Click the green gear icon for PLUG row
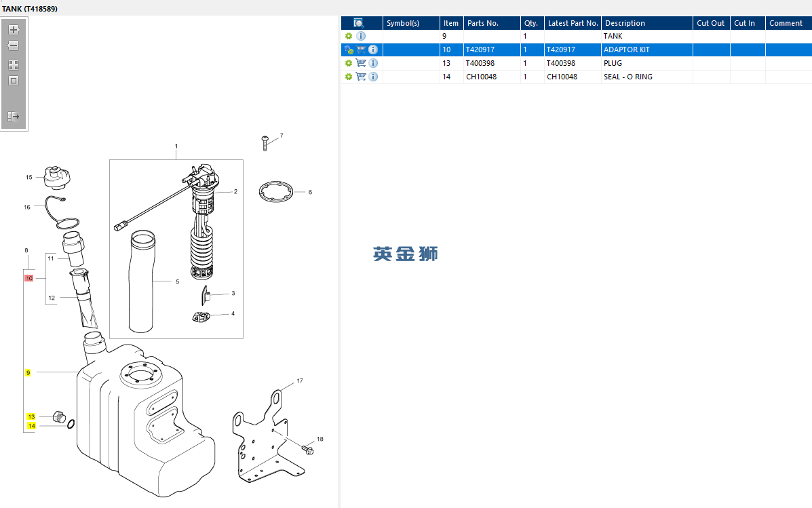Image resolution: width=812 pixels, height=508 pixels. [x=349, y=63]
